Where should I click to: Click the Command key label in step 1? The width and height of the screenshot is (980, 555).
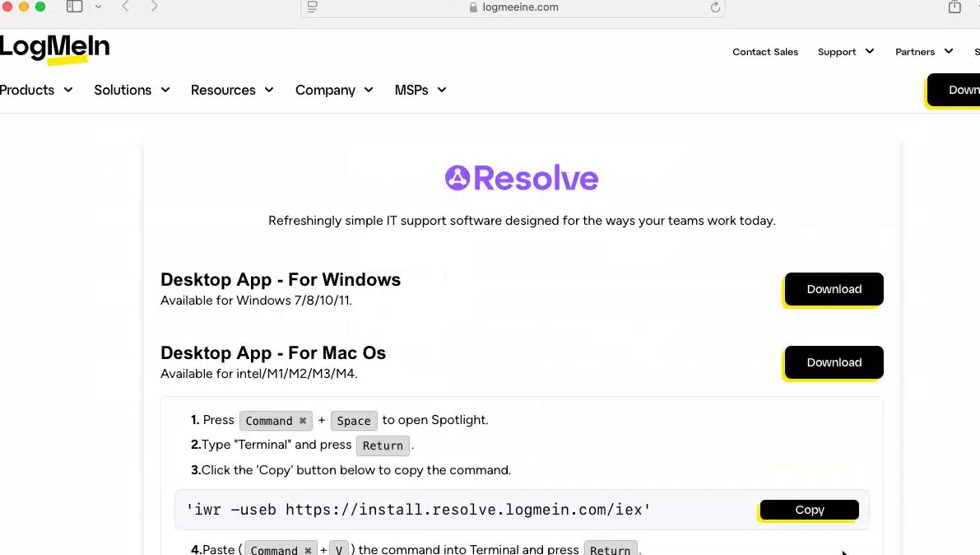click(x=276, y=421)
